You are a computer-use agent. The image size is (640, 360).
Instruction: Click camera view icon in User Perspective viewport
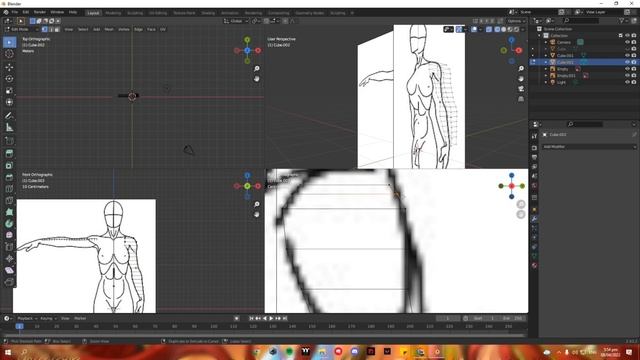[521, 89]
